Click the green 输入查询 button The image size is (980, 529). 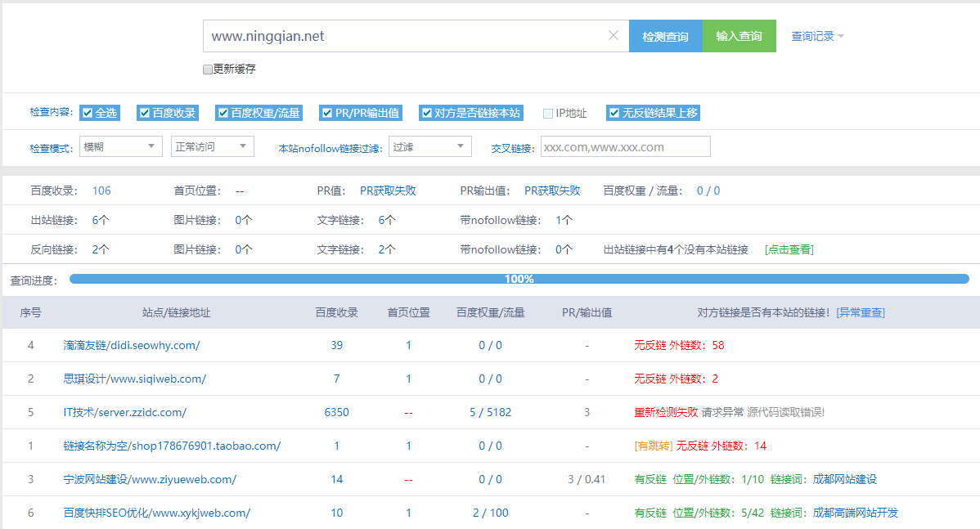[739, 36]
